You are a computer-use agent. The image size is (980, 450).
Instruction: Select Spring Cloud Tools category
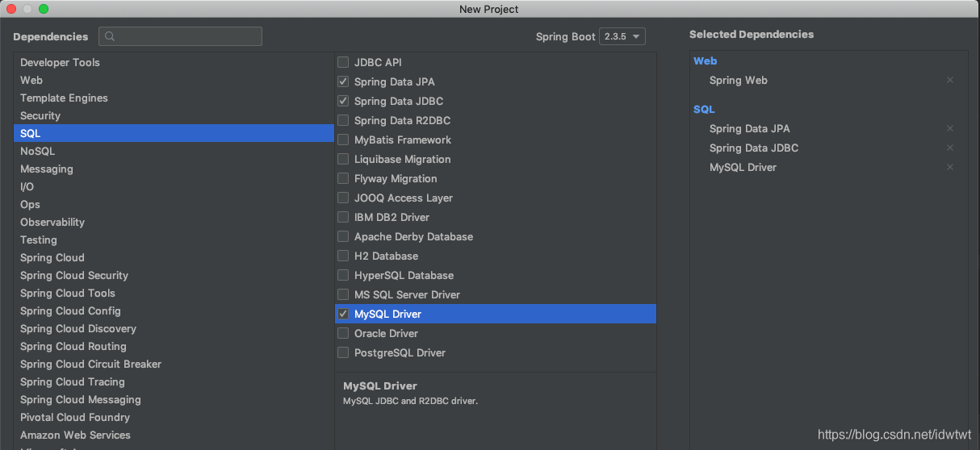click(x=174, y=293)
